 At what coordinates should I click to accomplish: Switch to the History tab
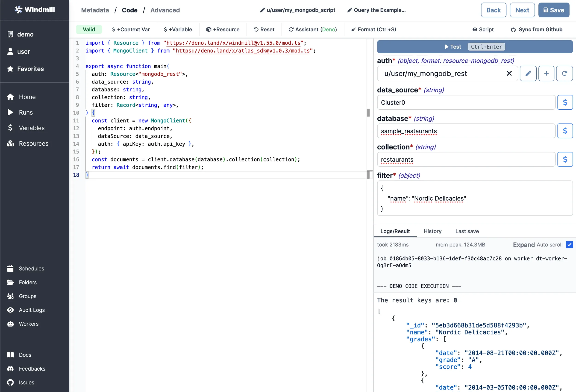coord(432,231)
